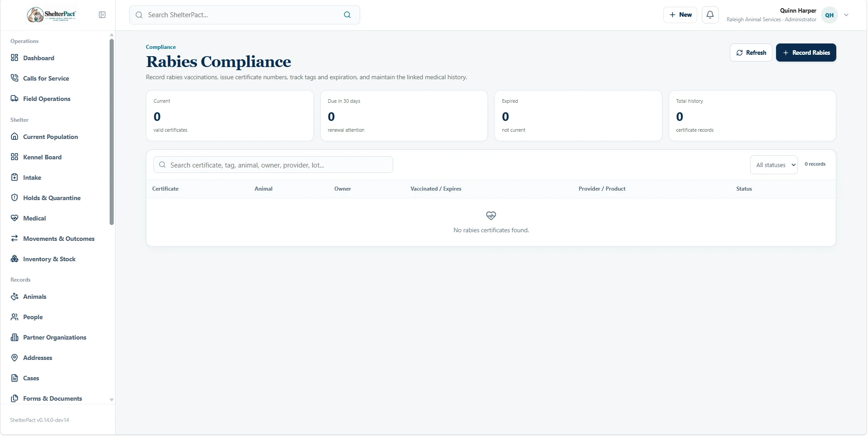
Task: Click the Partner Organizations building icon
Action: tap(14, 337)
